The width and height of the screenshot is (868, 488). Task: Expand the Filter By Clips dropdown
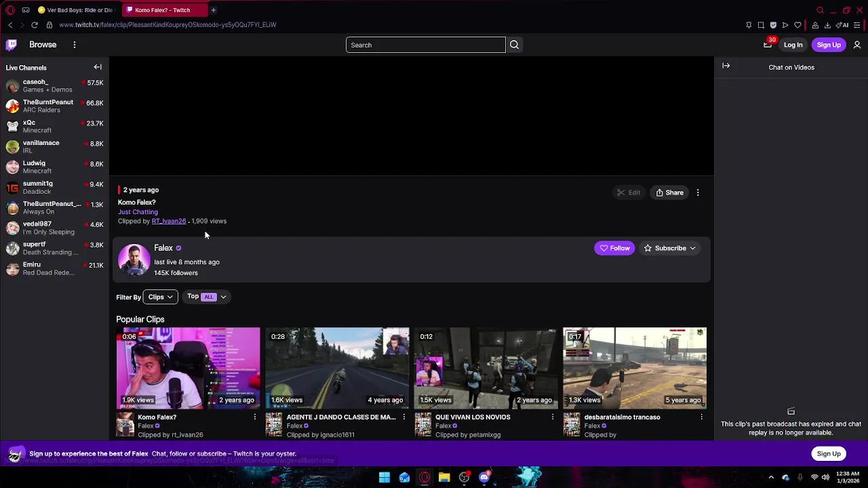(x=160, y=297)
